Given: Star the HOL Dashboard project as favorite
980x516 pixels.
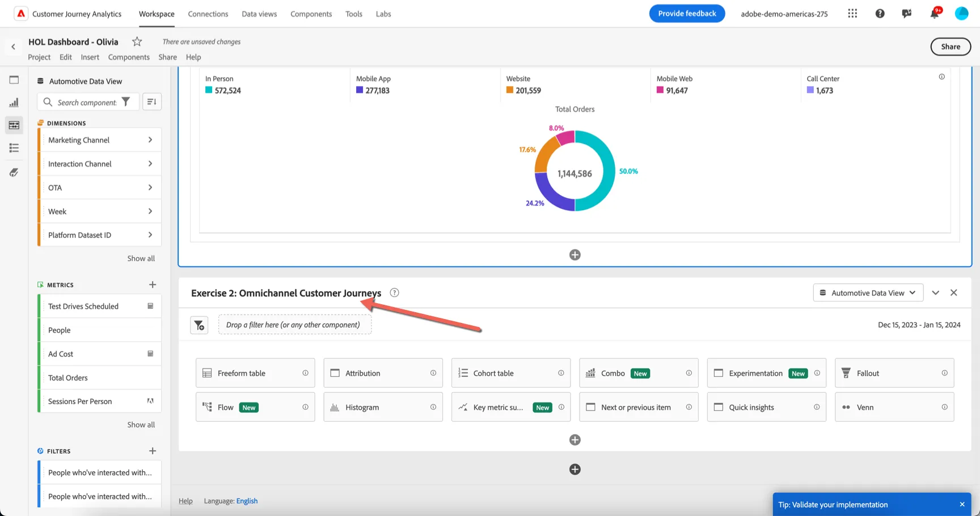Looking at the screenshot, I should (137, 41).
